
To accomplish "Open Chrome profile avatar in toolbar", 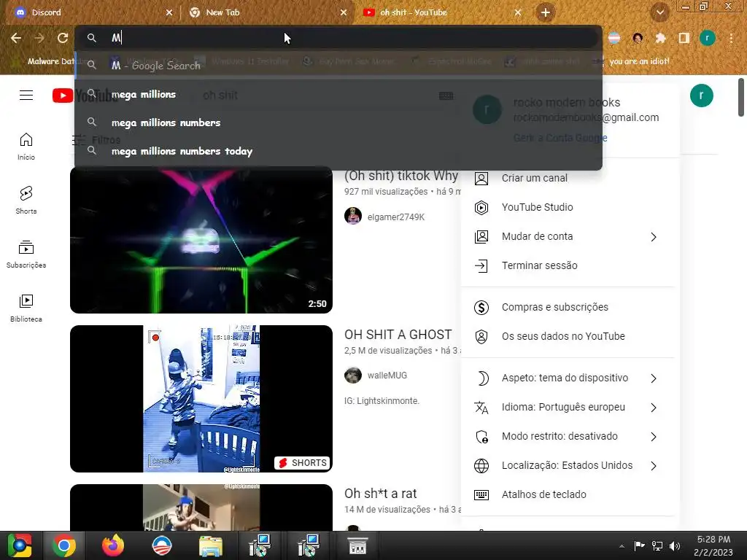I will [708, 38].
